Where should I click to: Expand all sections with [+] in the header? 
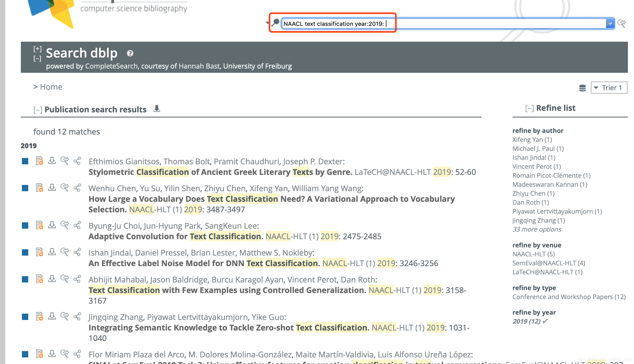[37, 49]
